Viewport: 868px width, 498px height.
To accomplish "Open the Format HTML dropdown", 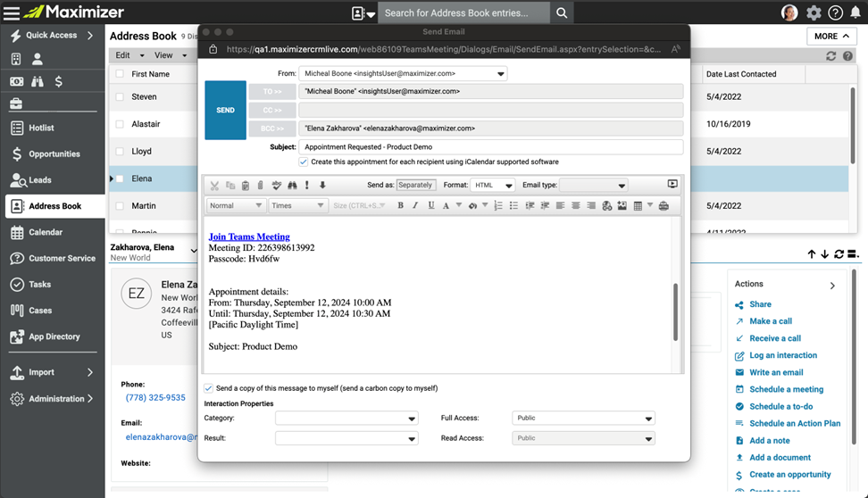I will [x=493, y=186].
